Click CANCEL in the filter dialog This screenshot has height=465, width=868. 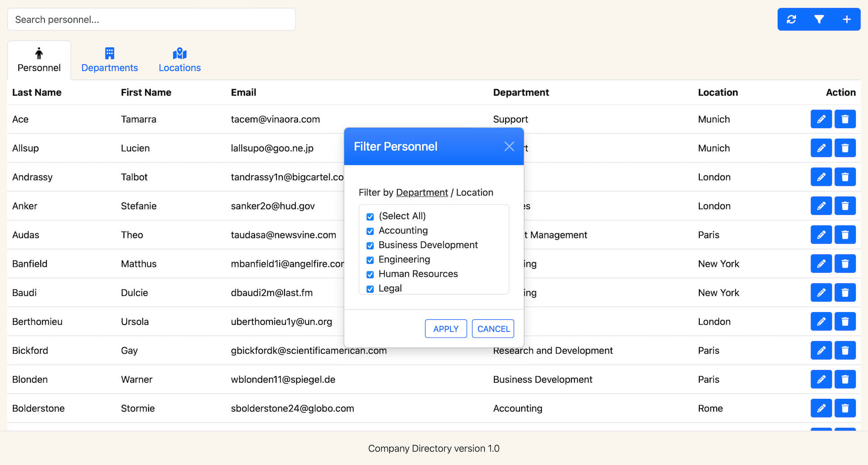coord(493,329)
